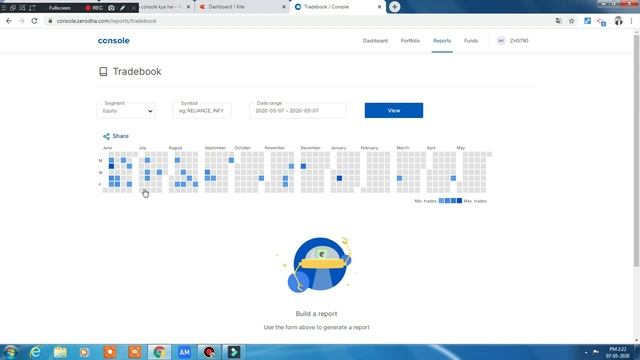Click the dark blue December heatmap cell
640x360 pixels.
click(x=303, y=166)
